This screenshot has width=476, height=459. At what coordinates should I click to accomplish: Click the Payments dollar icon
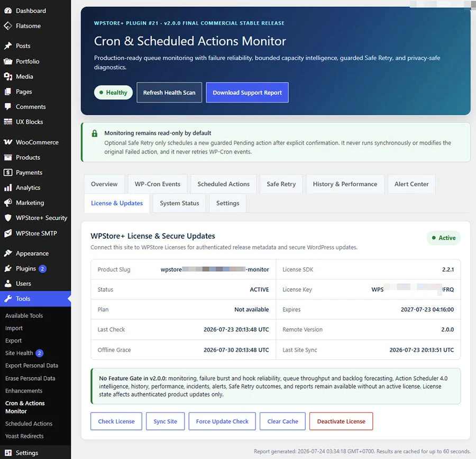point(8,173)
